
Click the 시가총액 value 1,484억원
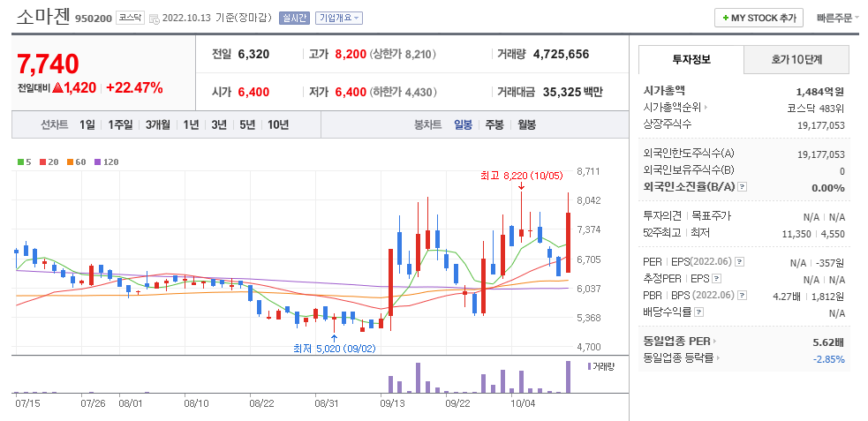coord(819,92)
